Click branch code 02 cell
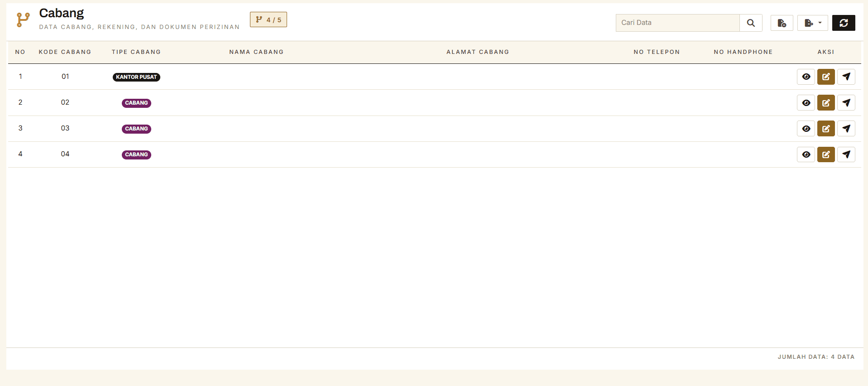This screenshot has width=868, height=386. click(65, 102)
